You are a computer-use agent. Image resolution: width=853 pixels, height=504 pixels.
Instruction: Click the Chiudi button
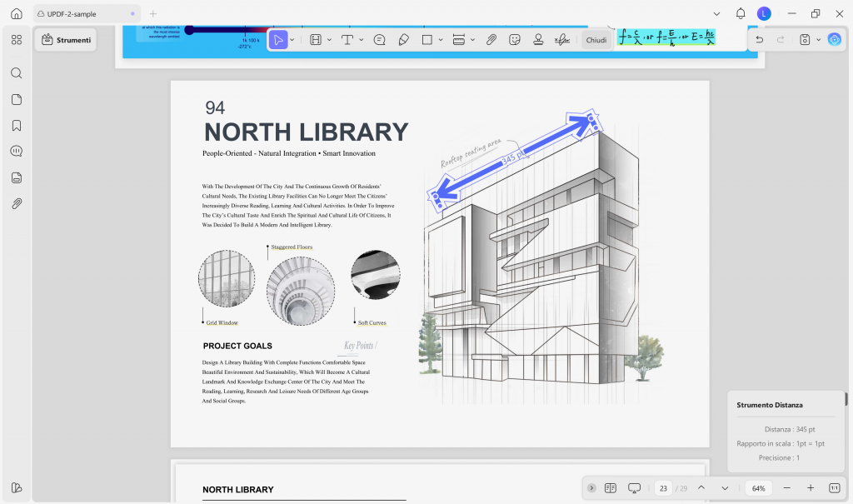(x=596, y=40)
